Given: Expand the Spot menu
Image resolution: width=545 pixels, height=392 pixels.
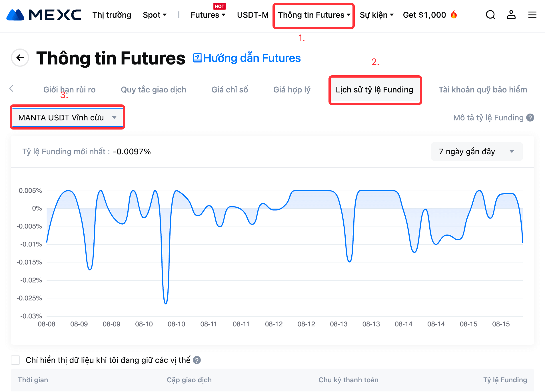Looking at the screenshot, I should tap(155, 15).
